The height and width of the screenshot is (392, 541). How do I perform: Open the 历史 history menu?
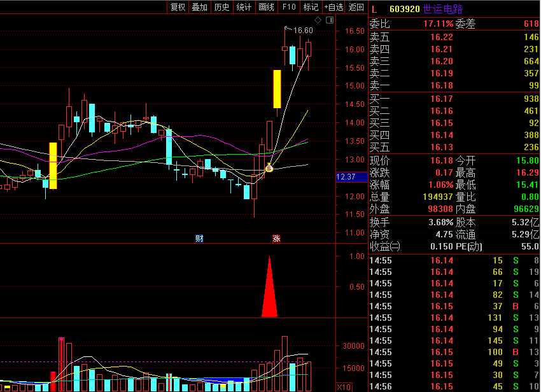pyautogui.click(x=221, y=7)
